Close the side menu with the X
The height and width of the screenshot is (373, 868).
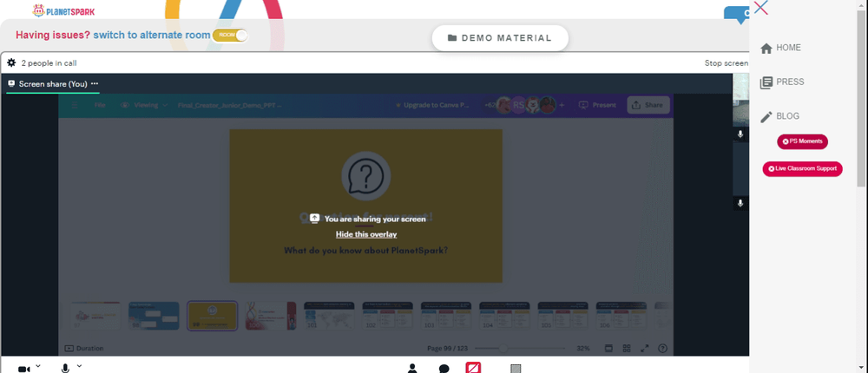coord(760,8)
